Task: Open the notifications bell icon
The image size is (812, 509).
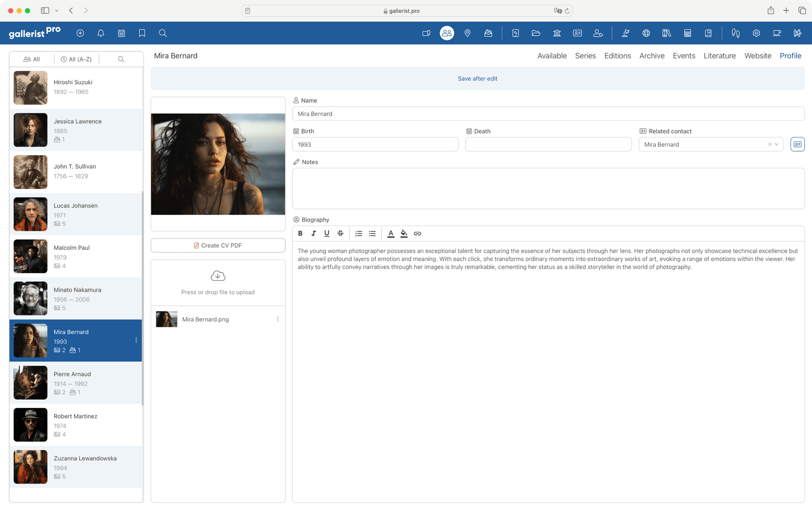Action: pos(101,33)
